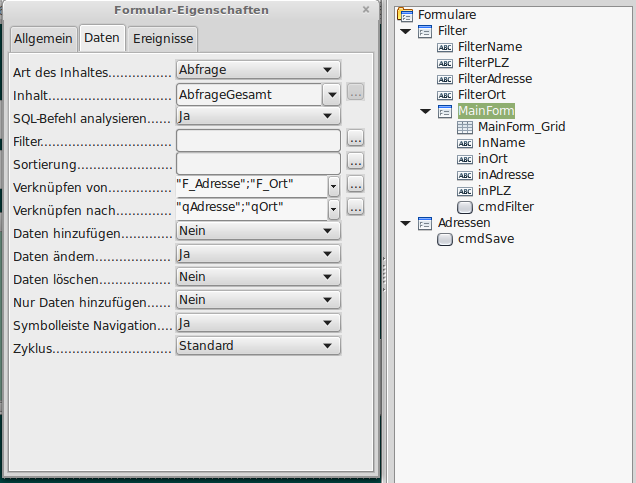The height and width of the screenshot is (483, 636).
Task: Select the highlighted MainForm label
Action: pos(486,111)
